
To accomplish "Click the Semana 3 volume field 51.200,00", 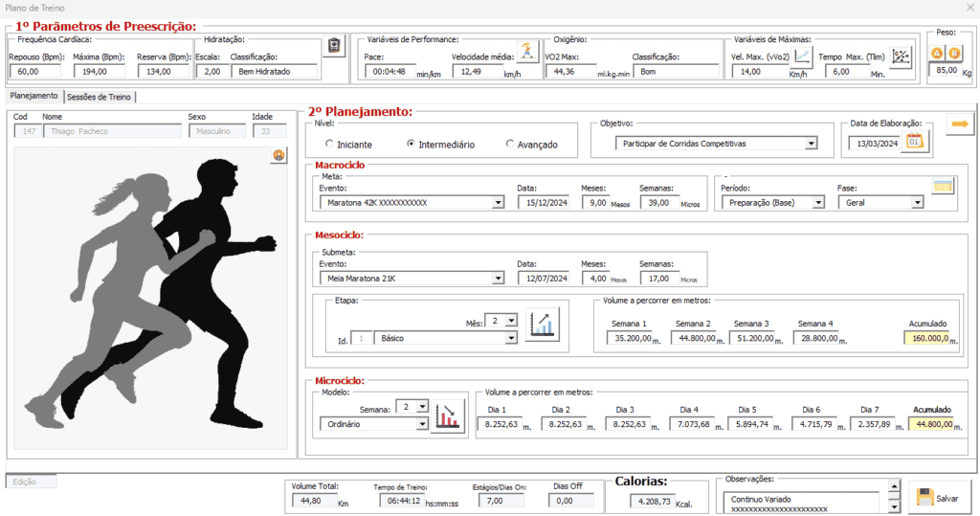I will 754,338.
